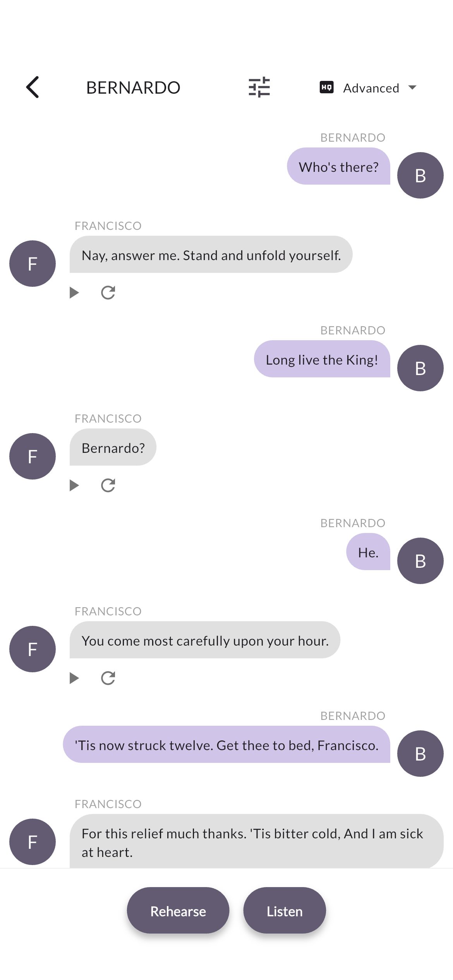Screen dimensions: 453x980
Task: Tap Francisco's avatar beside "Bernardo?"
Action: click(33, 456)
